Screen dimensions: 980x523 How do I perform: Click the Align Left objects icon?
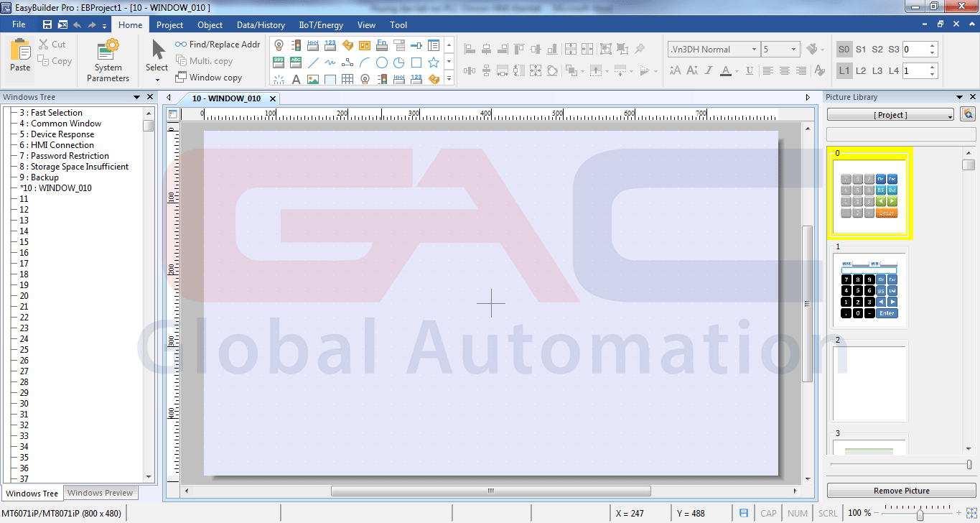point(470,49)
